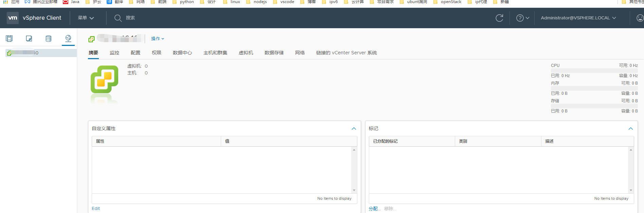Open 链接的 vCenter Server 系统 tab
Screen dimensions: 644x213
[x=346, y=53]
